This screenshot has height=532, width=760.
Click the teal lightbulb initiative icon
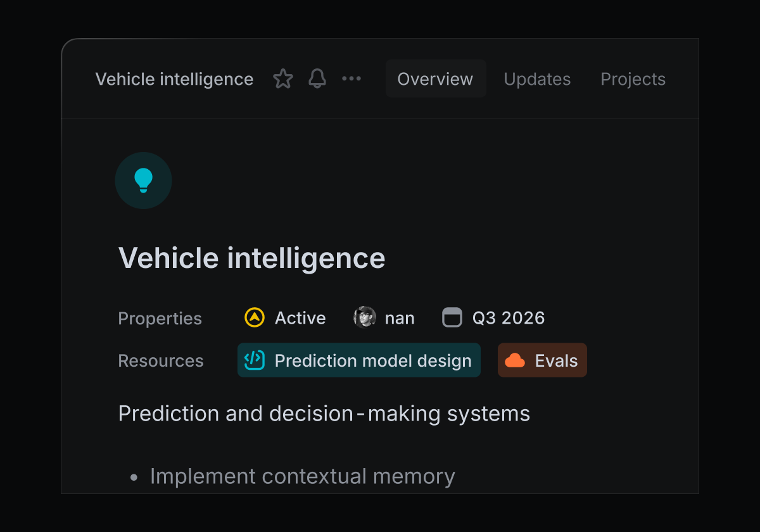[x=144, y=180]
